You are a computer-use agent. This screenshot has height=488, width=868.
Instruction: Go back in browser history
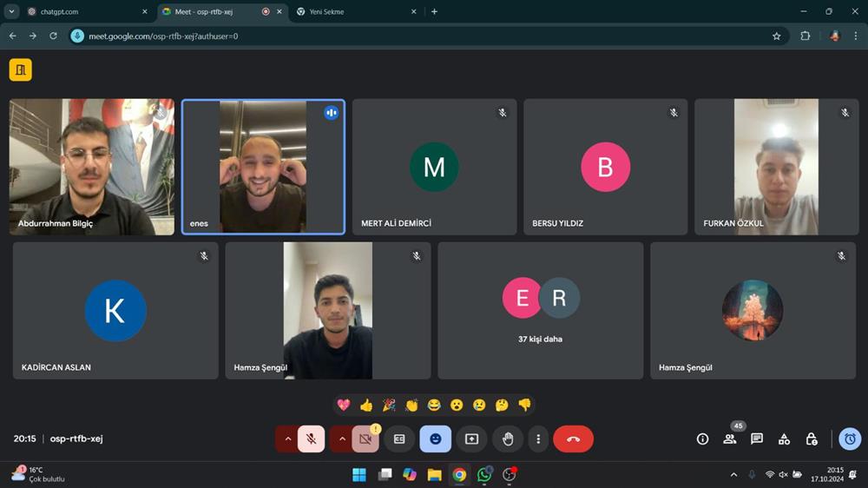point(13,36)
